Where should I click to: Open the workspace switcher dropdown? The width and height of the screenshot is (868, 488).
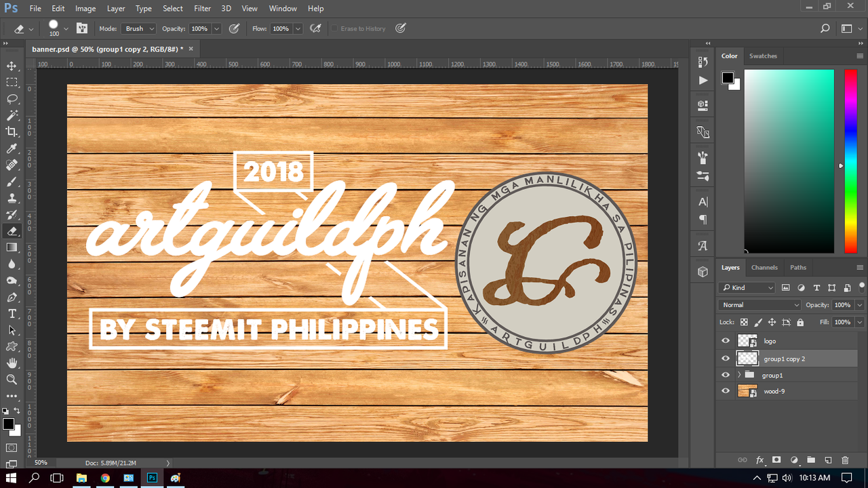[850, 28]
